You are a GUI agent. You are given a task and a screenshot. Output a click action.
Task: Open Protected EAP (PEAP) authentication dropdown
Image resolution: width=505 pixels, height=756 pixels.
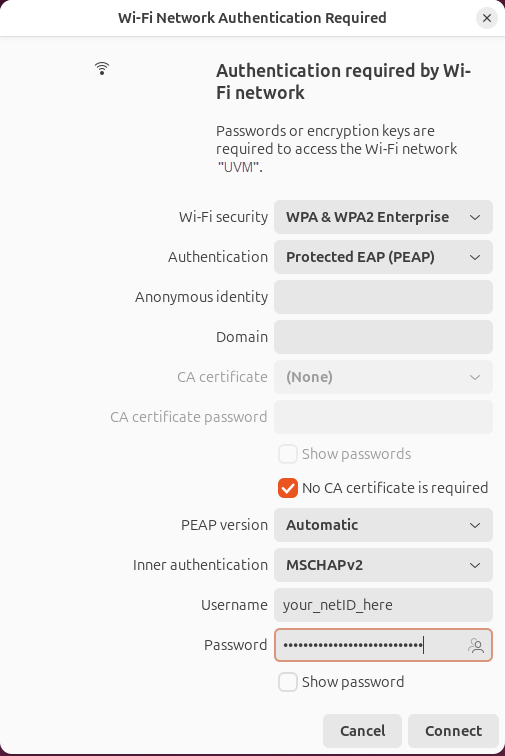pos(383,257)
